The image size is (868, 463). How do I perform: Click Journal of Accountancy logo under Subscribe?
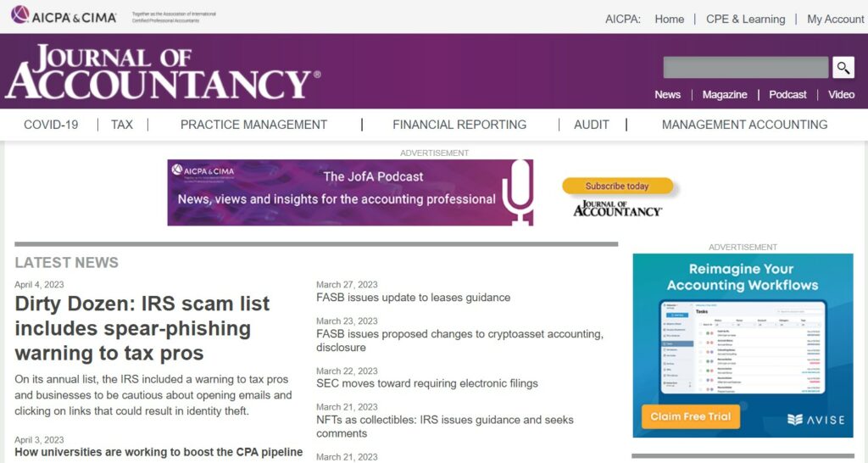point(617,209)
